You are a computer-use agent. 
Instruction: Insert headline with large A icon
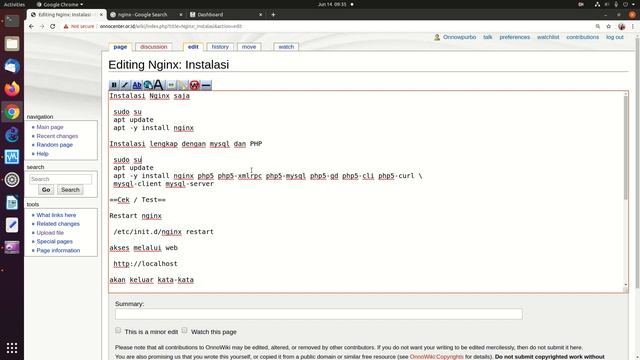tap(158, 85)
